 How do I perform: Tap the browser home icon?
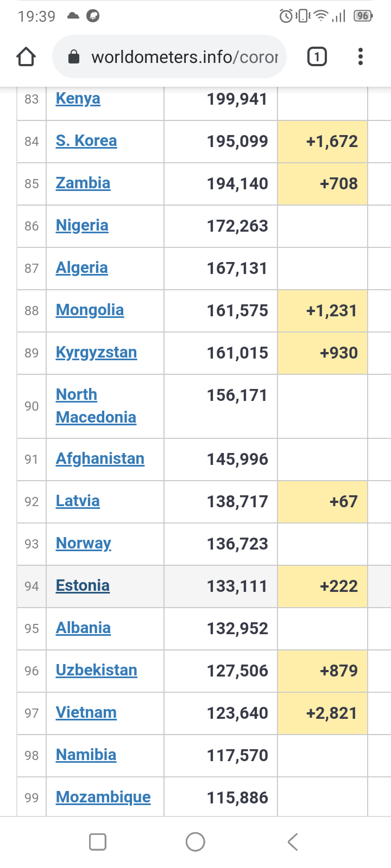(x=26, y=56)
